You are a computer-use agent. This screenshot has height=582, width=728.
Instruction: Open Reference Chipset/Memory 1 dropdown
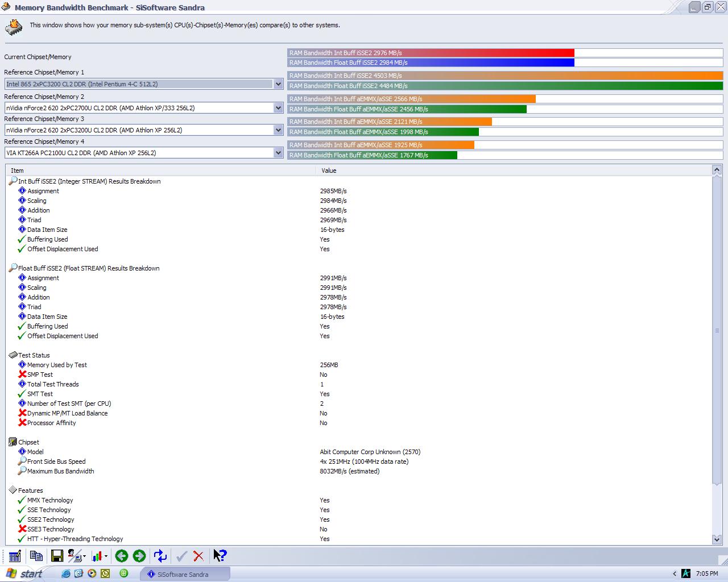pos(278,84)
